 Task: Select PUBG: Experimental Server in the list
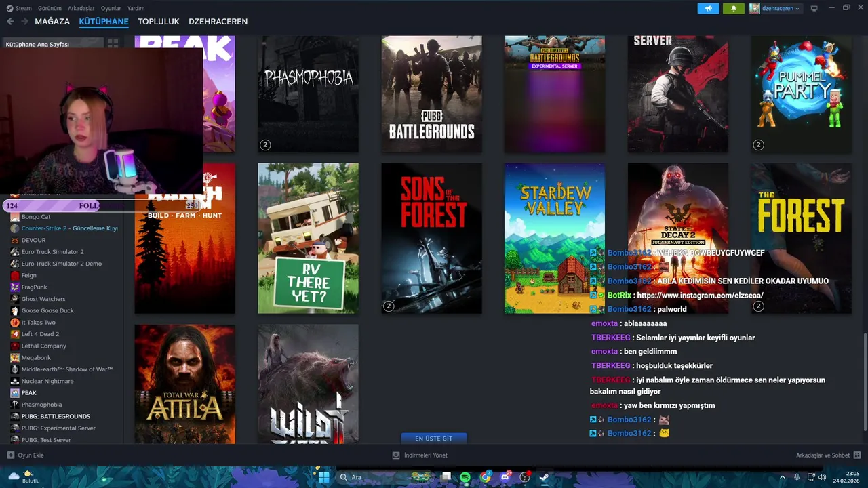[58, 428]
